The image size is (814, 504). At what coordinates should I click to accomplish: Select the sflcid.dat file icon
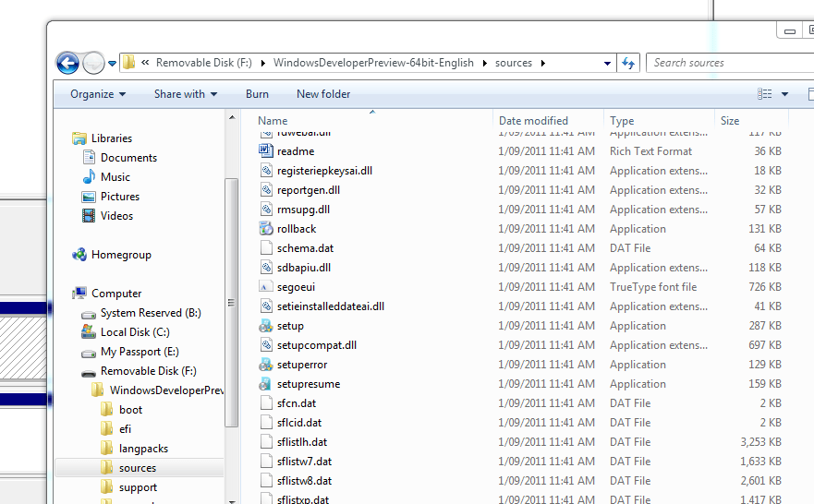[x=266, y=423]
